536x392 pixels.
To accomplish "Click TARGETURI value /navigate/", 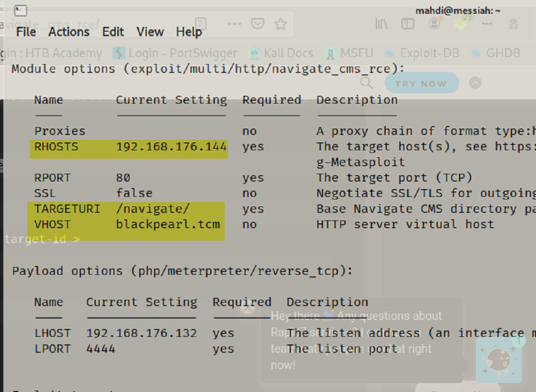I will [153, 209].
